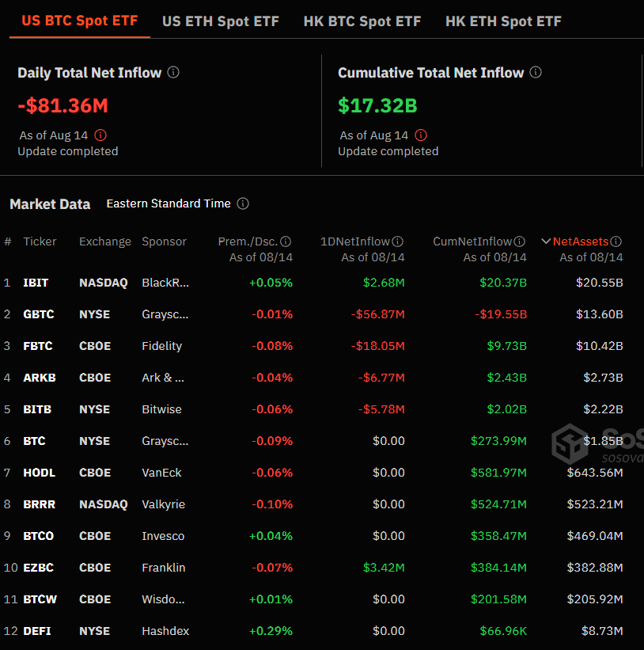Click the alert icon beside As of Aug 14
Viewport: 644px width, 650px height.
tap(100, 135)
